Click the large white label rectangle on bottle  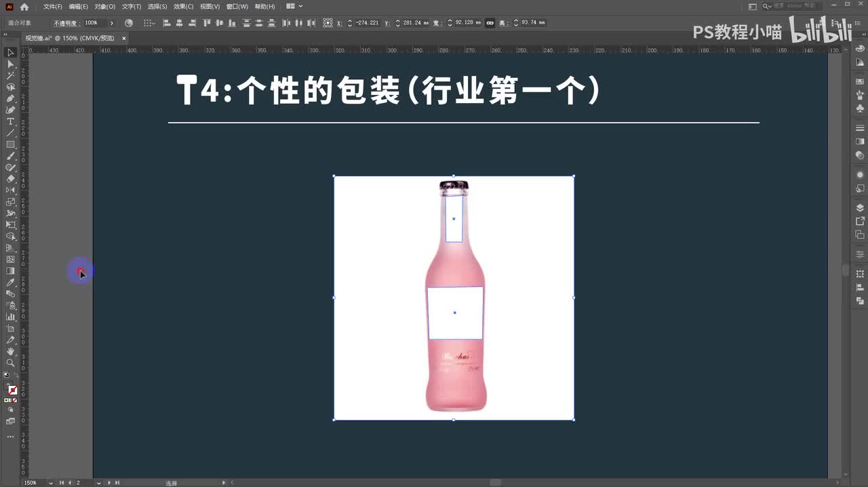(455, 313)
